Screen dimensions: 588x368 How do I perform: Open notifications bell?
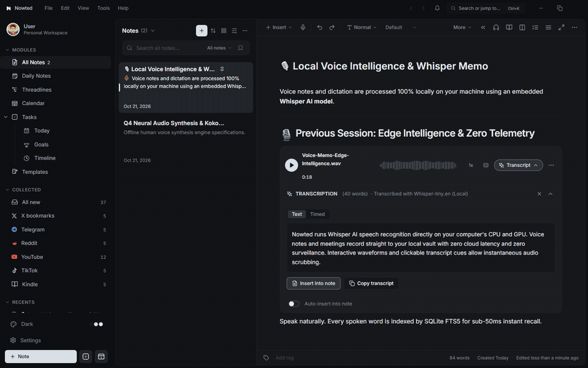tap(437, 8)
